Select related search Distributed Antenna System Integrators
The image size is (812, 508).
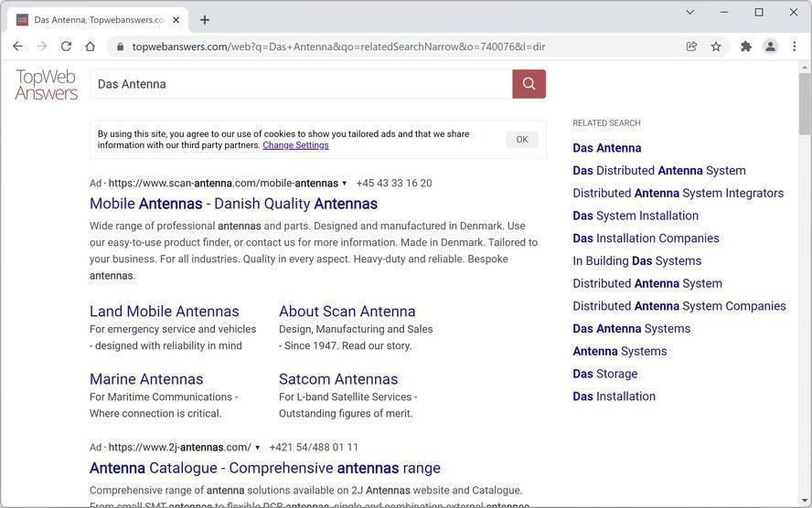tap(678, 194)
